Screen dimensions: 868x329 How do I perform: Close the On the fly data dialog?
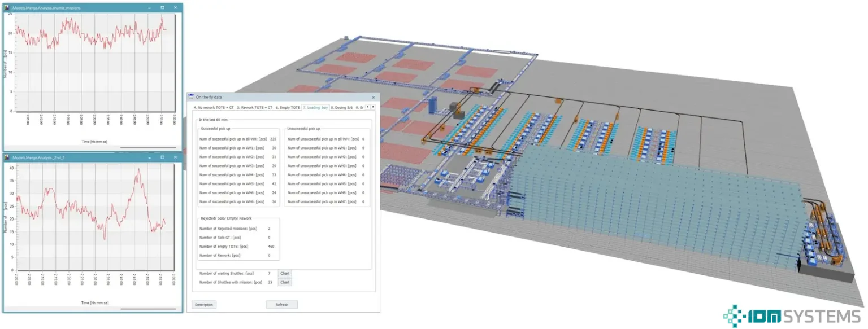(373, 98)
